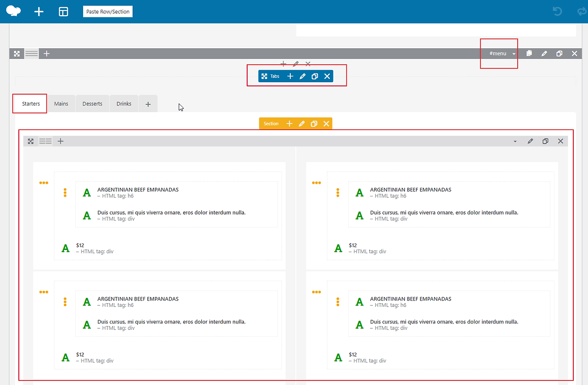
Task: Click the #menu row ID label
Action: tap(498, 54)
